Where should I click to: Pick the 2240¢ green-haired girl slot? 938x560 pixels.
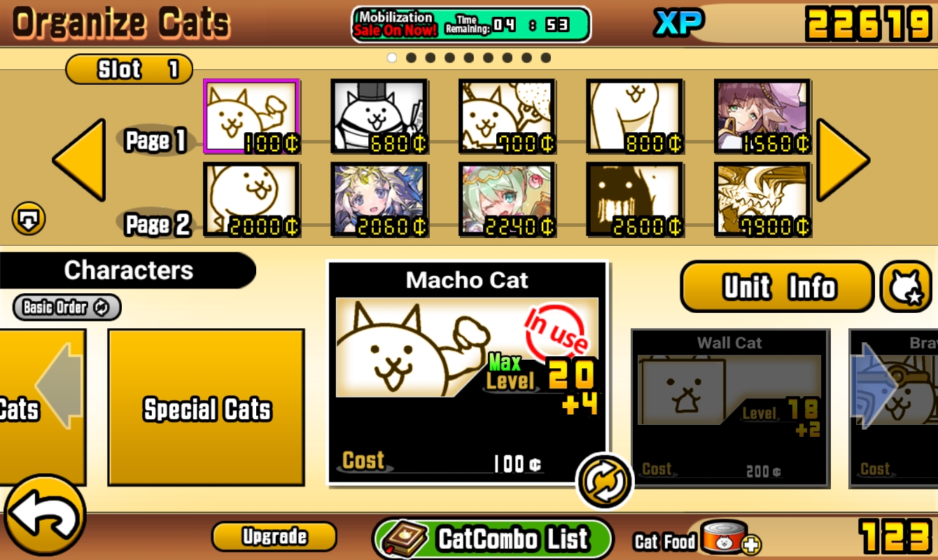click(507, 199)
